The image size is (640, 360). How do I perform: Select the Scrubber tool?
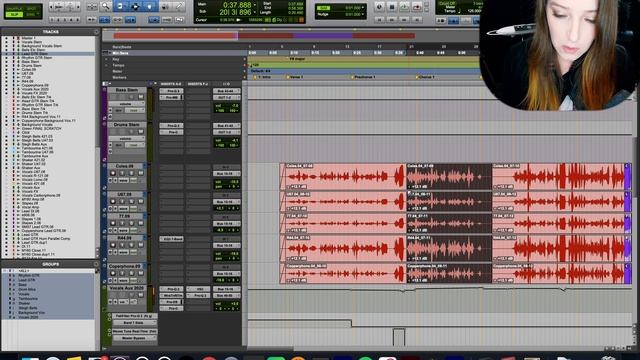point(165,6)
